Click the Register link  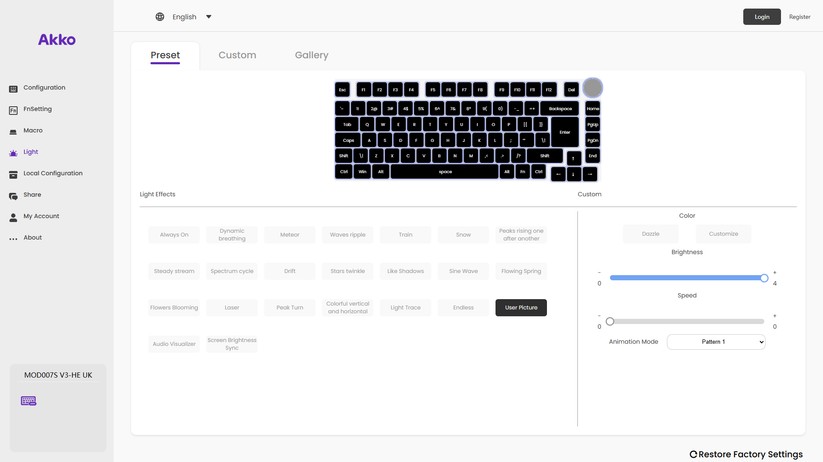pyautogui.click(x=799, y=17)
